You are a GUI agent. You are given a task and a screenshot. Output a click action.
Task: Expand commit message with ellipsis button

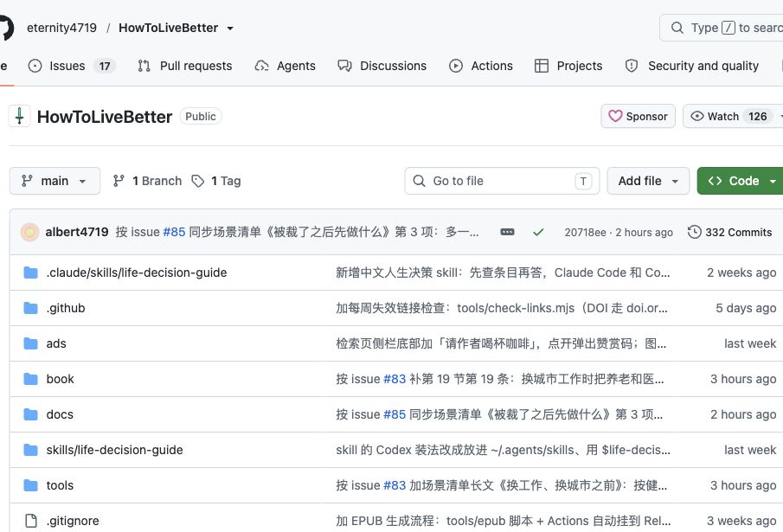coord(507,232)
